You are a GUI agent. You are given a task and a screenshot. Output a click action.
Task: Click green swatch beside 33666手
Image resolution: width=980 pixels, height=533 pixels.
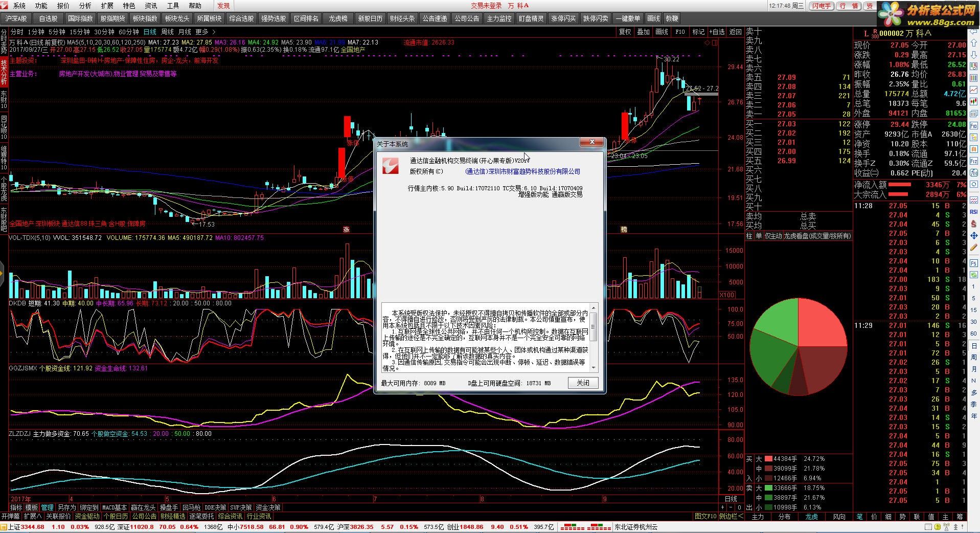[x=768, y=488]
